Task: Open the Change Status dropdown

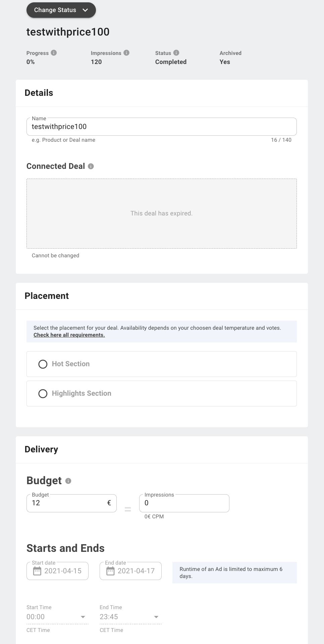Action: (x=61, y=10)
